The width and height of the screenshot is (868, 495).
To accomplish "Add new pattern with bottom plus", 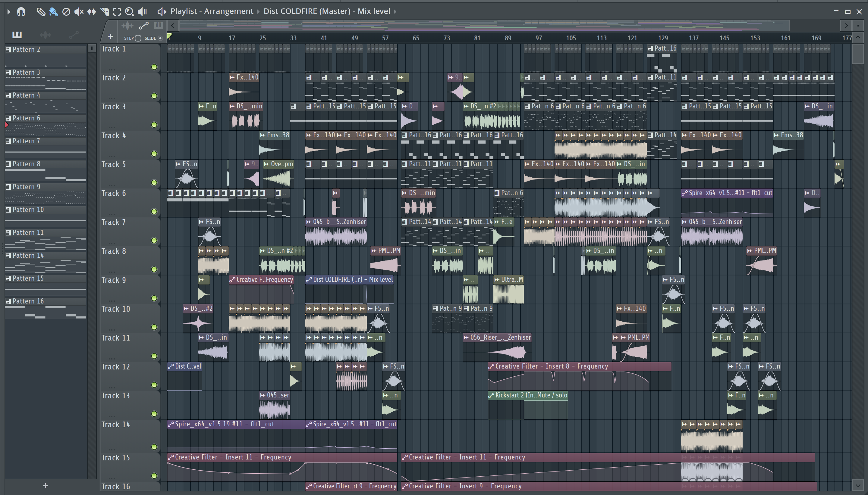I will pyautogui.click(x=45, y=485).
